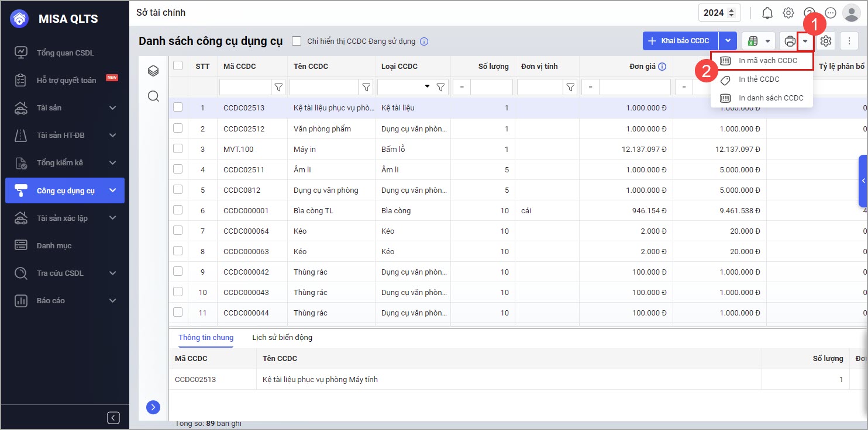The width and height of the screenshot is (868, 430).
Task: Tick the checkbox for row CCDC02512
Action: [178, 128]
